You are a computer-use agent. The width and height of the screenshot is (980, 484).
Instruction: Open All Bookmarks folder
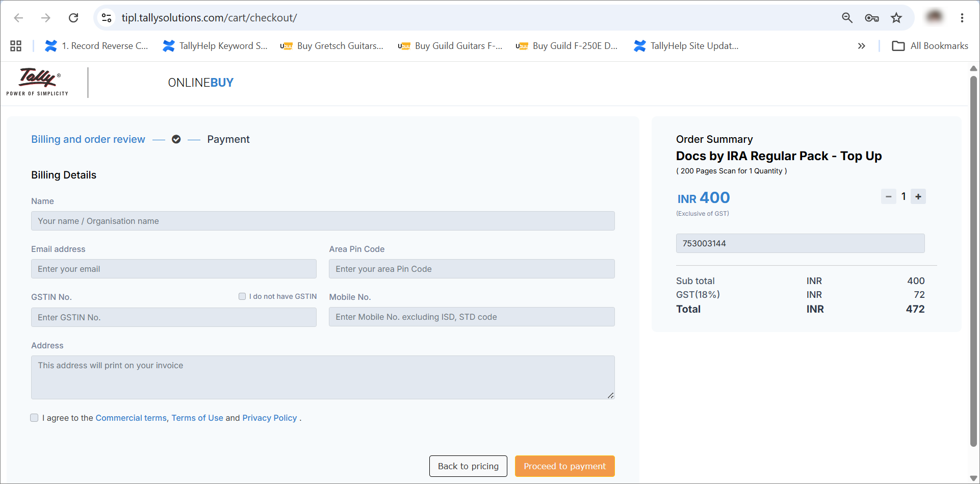930,46
